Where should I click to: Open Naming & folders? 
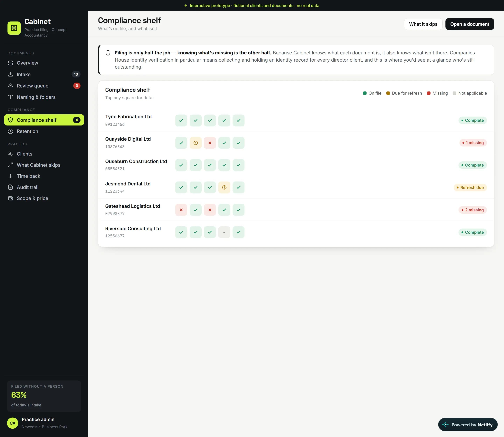(44, 97)
